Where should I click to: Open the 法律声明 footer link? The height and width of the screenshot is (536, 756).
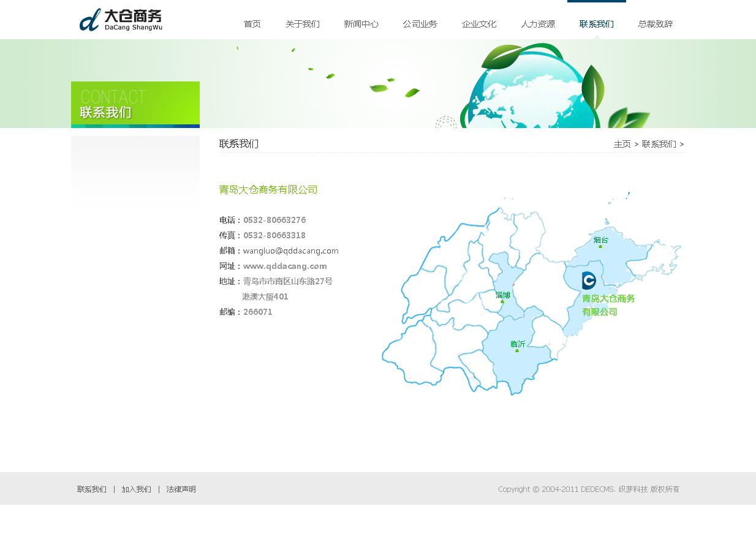pos(181,489)
